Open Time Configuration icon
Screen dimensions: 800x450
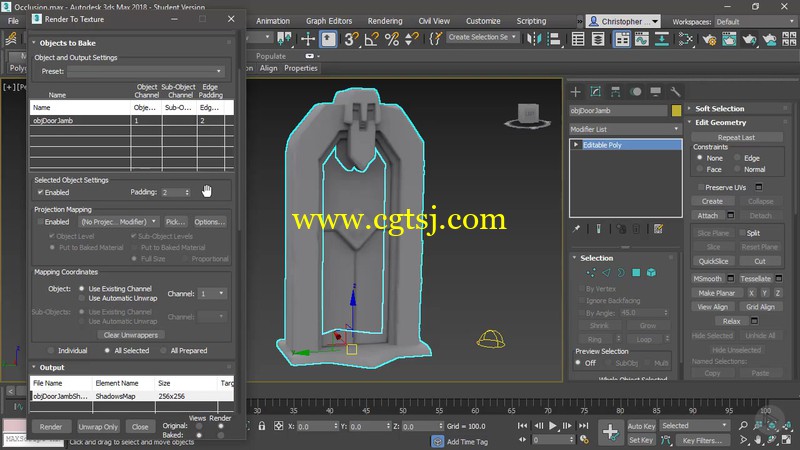pyautogui.click(x=584, y=440)
